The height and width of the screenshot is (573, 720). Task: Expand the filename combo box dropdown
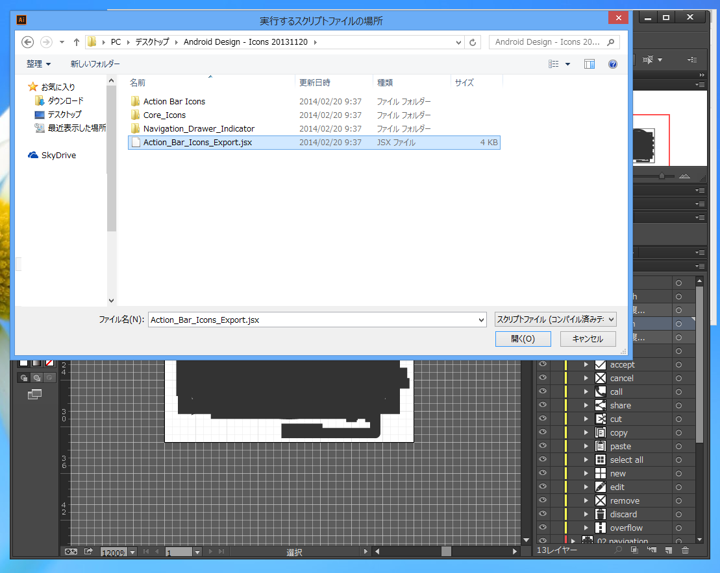coord(481,320)
